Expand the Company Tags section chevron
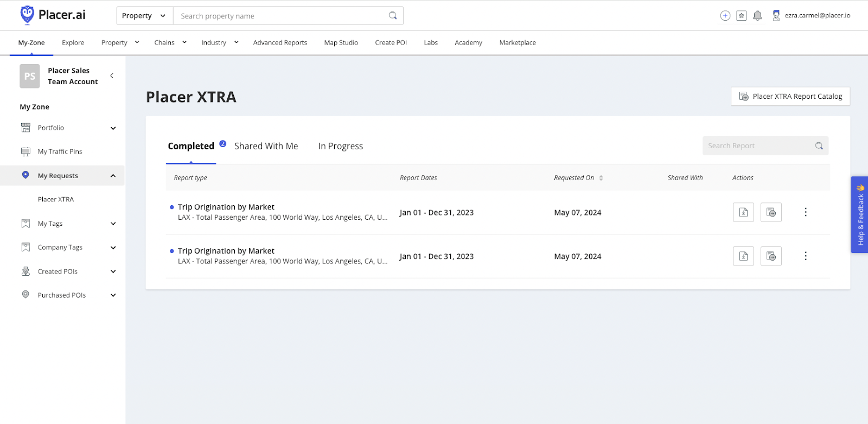The width and height of the screenshot is (868, 424). [113, 248]
